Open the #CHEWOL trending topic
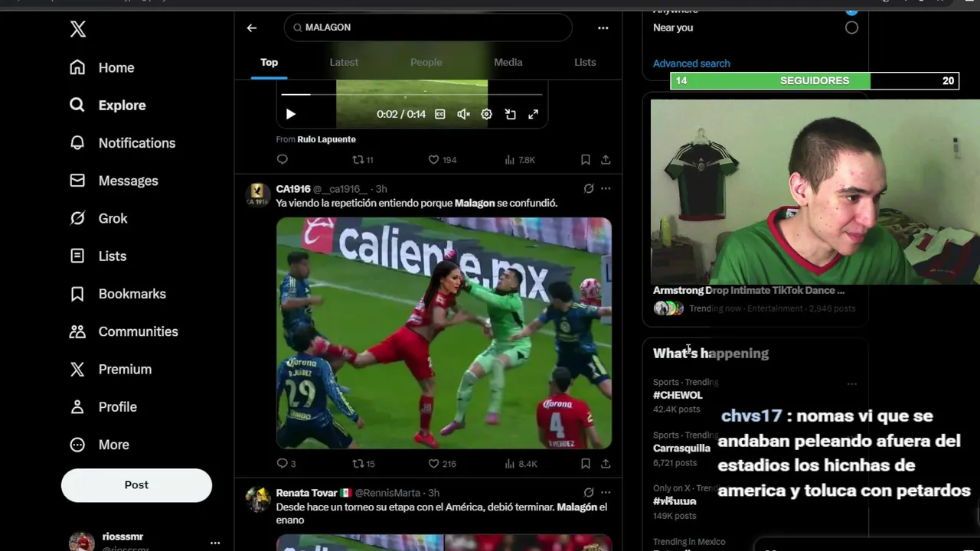The width and height of the screenshot is (980, 551). (678, 396)
